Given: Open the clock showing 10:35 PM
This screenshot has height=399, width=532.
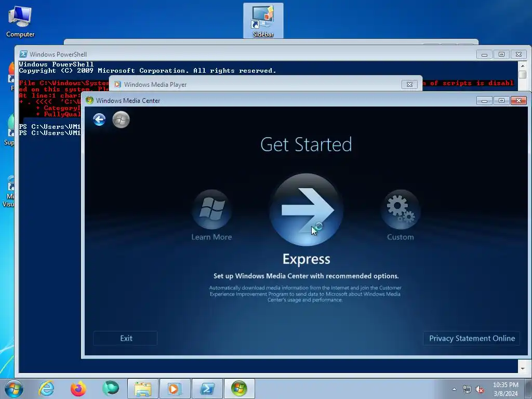Looking at the screenshot, I should click(506, 389).
